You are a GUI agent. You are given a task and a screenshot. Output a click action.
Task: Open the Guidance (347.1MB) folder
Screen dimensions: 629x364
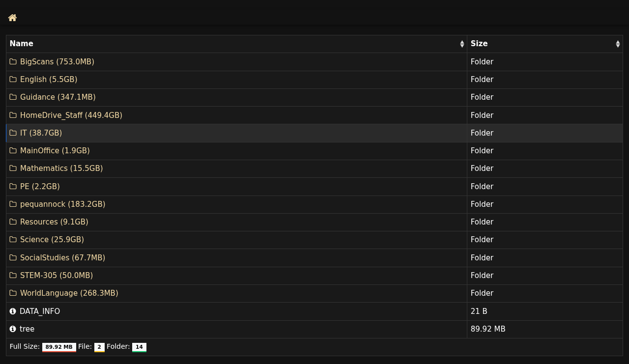[57, 97]
